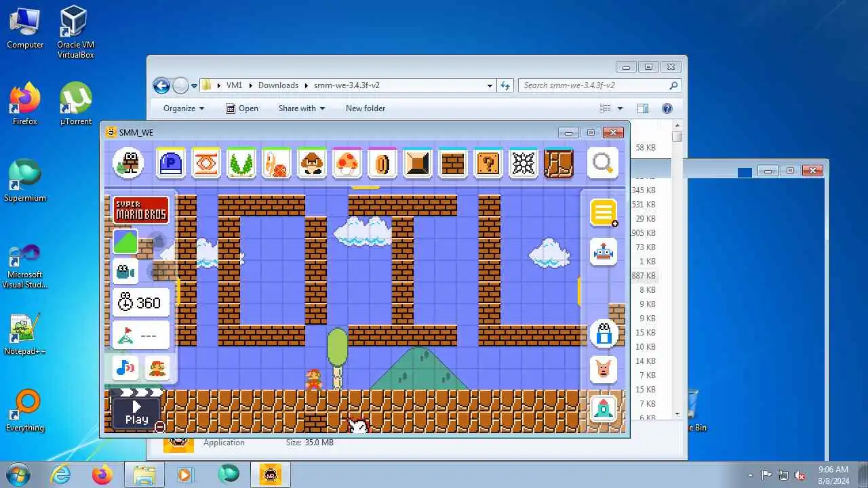This screenshot has height=488, width=868.
Task: Select the Koopa Troopa enemy
Action: [277, 163]
